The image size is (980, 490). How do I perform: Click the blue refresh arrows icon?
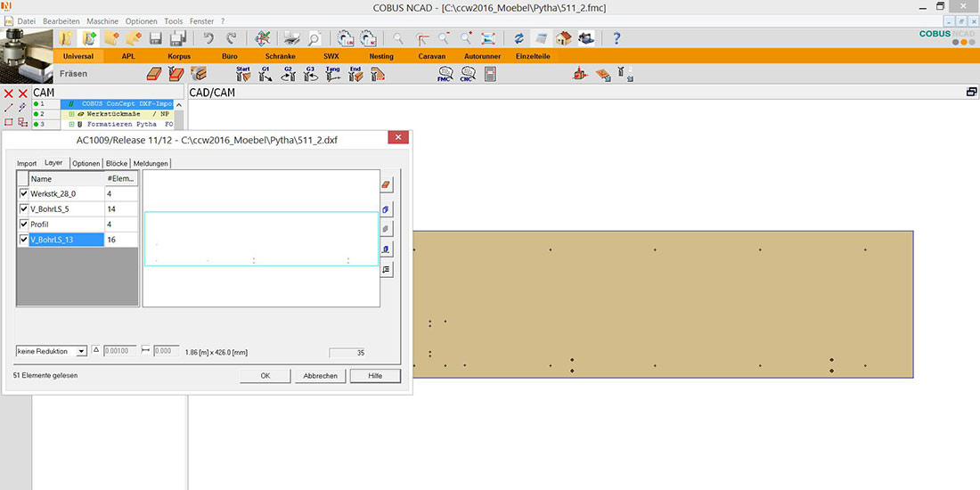click(x=519, y=38)
